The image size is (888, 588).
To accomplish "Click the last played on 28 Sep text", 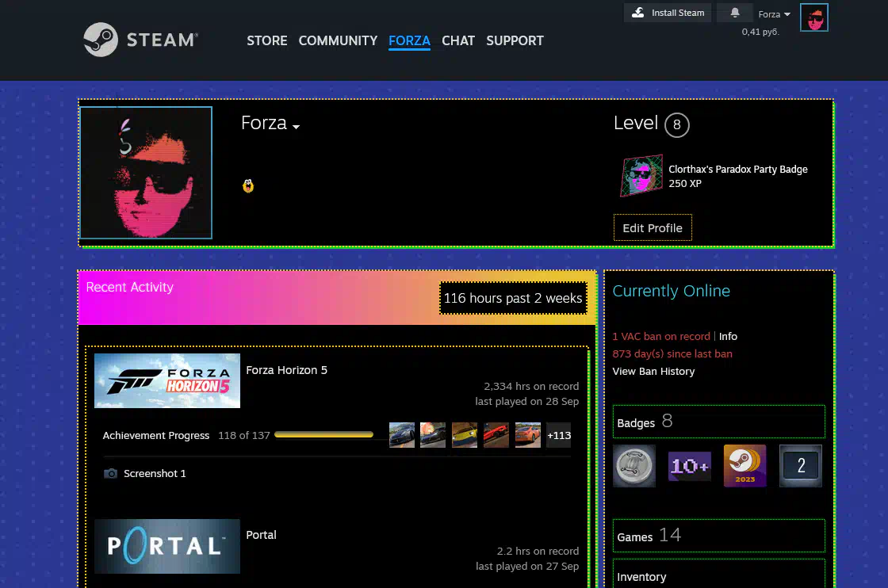I will point(526,401).
